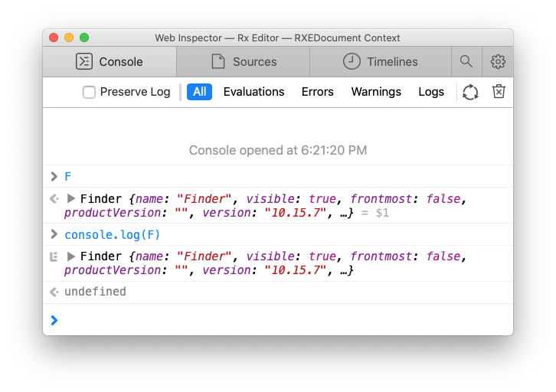
Task: Close the Web Inspector window
Action: [x=54, y=38]
